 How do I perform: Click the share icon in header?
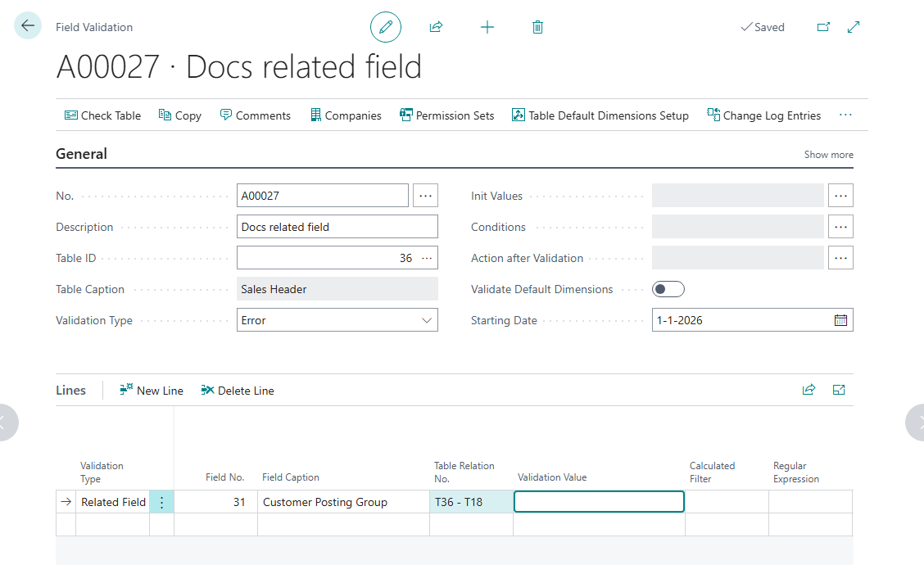436,27
